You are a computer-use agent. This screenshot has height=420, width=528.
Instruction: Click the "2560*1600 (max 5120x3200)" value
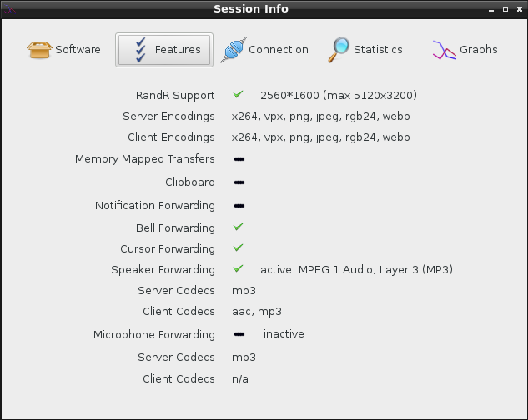(339, 96)
